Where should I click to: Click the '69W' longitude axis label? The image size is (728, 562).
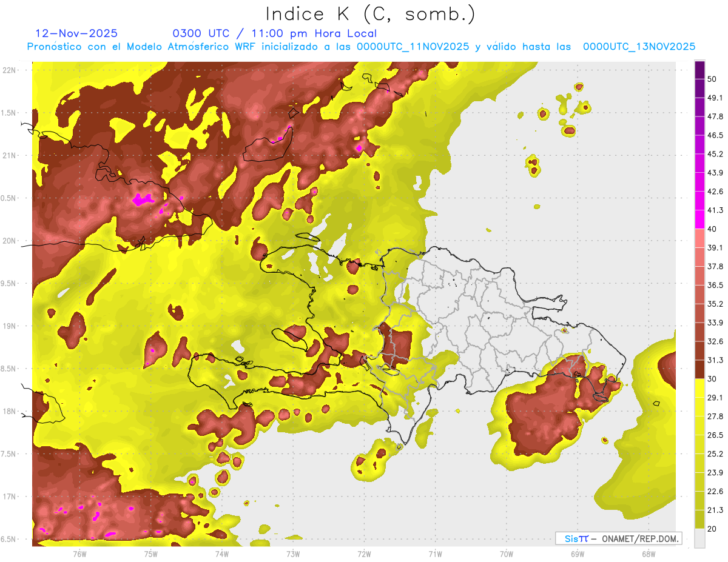578,554
